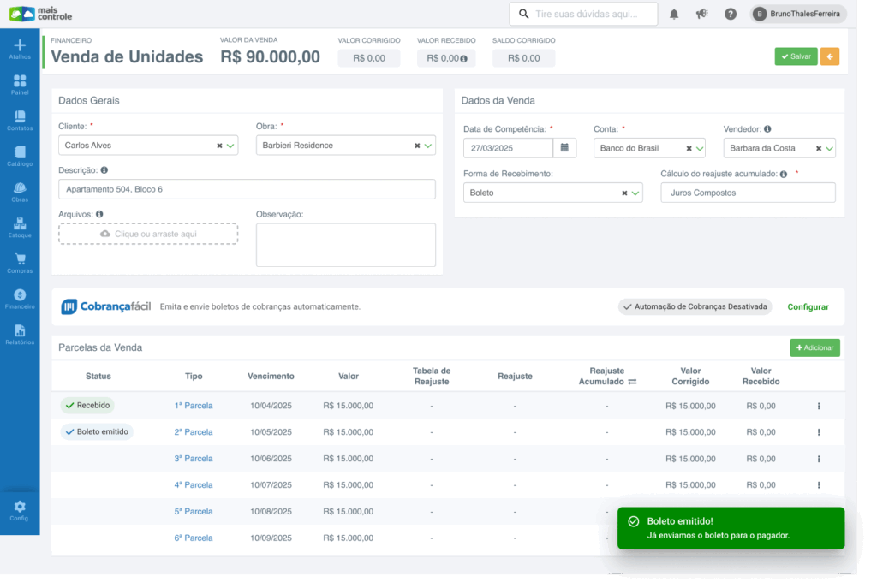
Task: Open the Obras section in sidebar
Action: pyautogui.click(x=20, y=192)
